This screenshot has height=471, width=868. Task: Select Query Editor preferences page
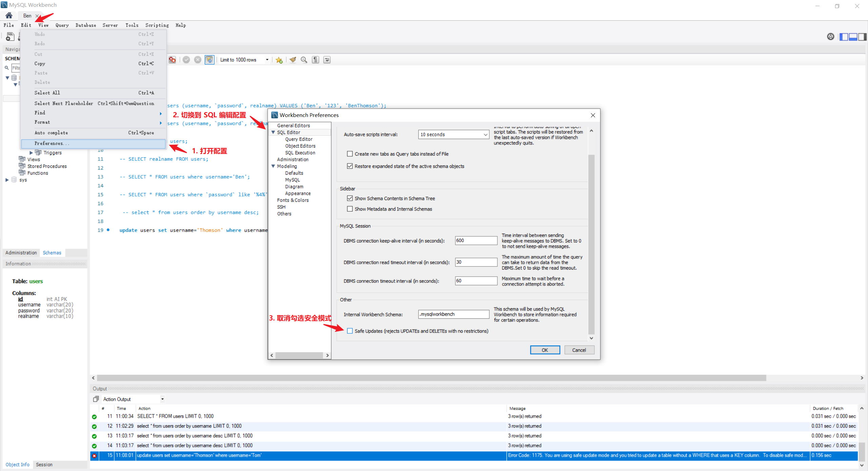[299, 139]
